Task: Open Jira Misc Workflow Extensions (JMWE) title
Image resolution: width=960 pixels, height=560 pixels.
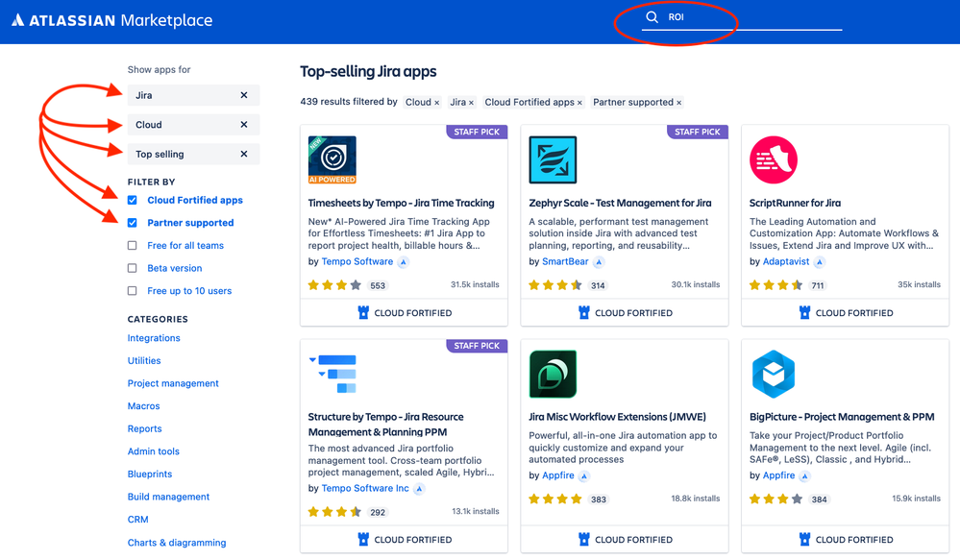Action: click(617, 417)
